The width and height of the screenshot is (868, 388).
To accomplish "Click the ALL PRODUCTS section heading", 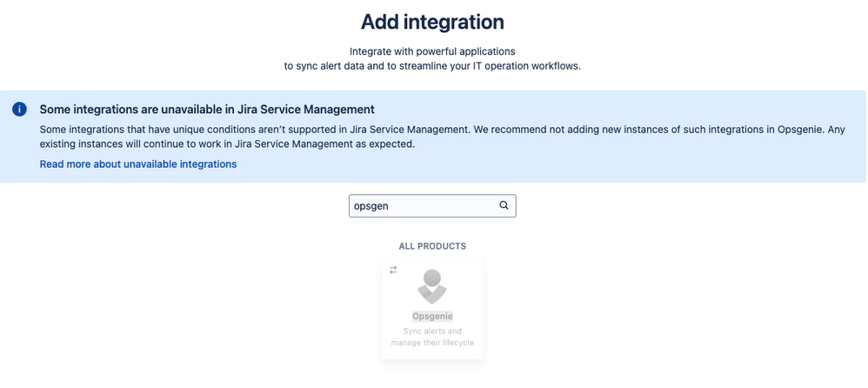I will pyautogui.click(x=432, y=246).
